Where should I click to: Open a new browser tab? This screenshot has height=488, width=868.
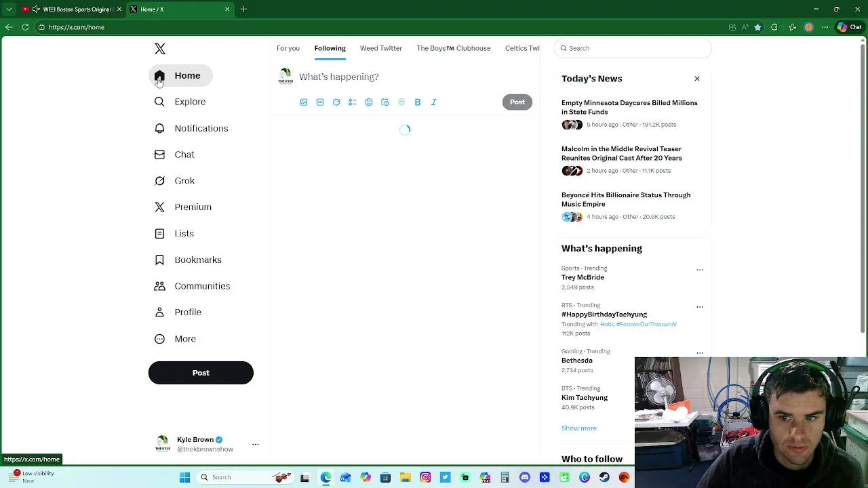243,9
